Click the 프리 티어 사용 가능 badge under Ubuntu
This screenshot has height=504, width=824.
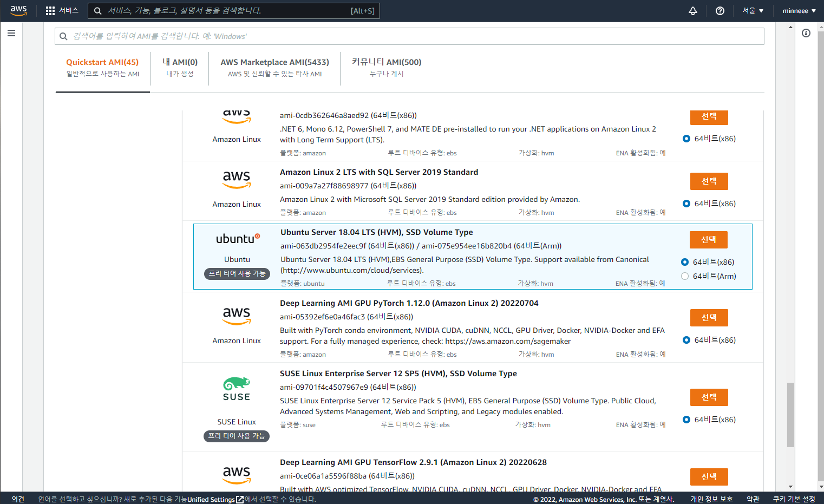[237, 274]
